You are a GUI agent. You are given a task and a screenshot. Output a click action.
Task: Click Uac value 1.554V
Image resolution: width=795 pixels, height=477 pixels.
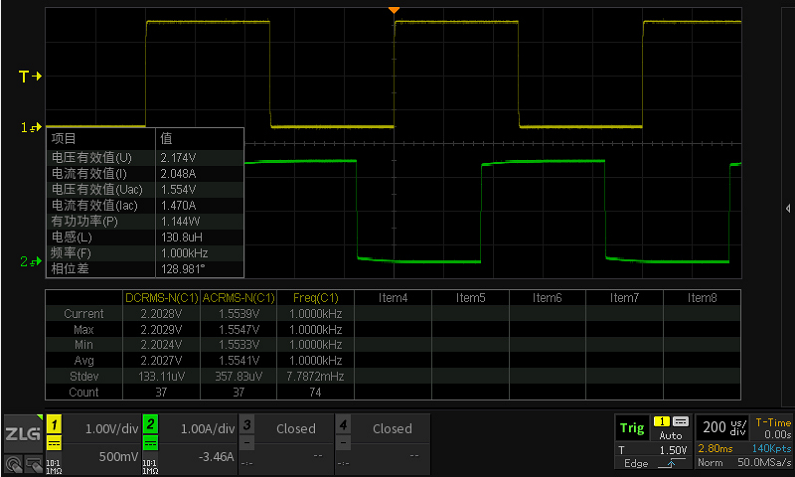point(178,190)
